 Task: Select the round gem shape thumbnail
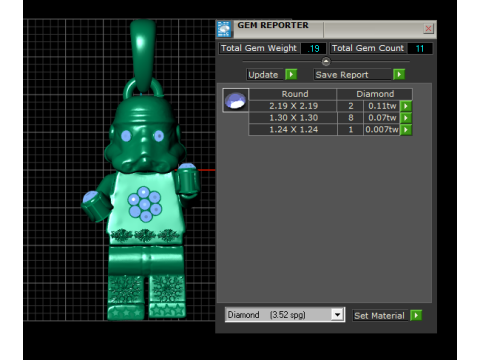coord(236,100)
